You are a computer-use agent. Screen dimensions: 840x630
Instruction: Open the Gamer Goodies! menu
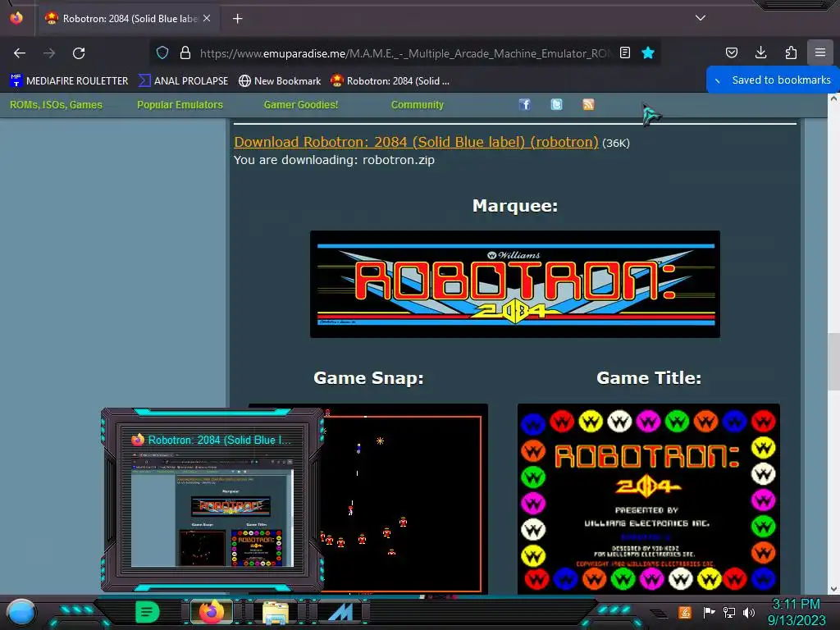(x=301, y=105)
